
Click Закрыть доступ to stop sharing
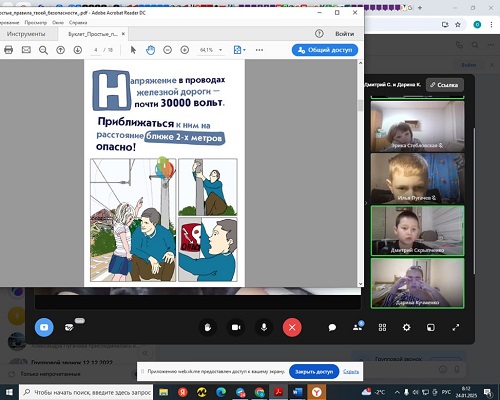click(x=314, y=372)
